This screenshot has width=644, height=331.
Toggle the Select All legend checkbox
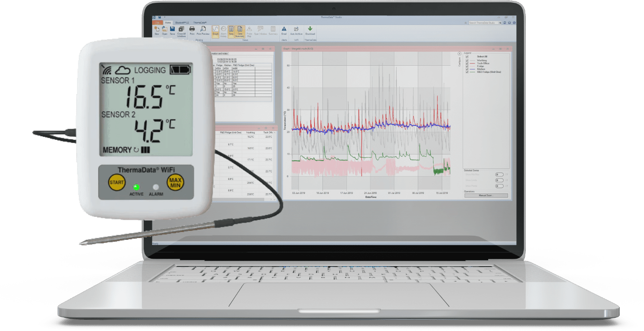[x=467, y=56]
